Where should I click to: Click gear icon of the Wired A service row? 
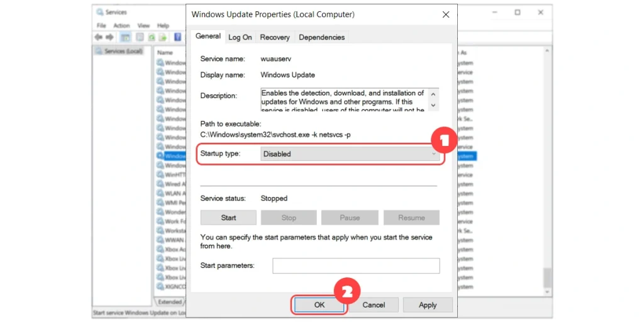tap(160, 184)
